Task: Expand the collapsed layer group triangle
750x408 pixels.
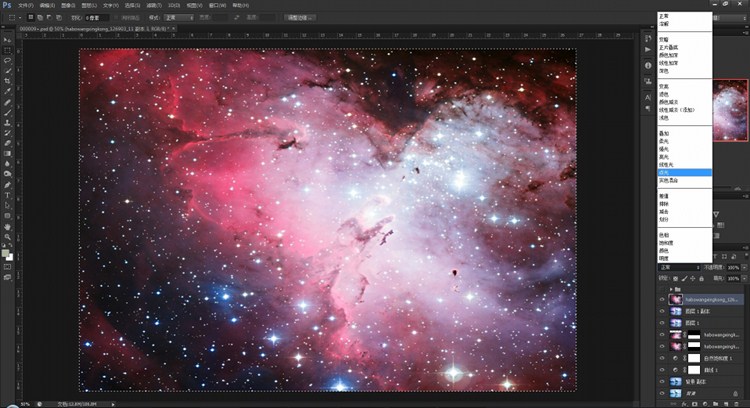Action: coord(671,289)
